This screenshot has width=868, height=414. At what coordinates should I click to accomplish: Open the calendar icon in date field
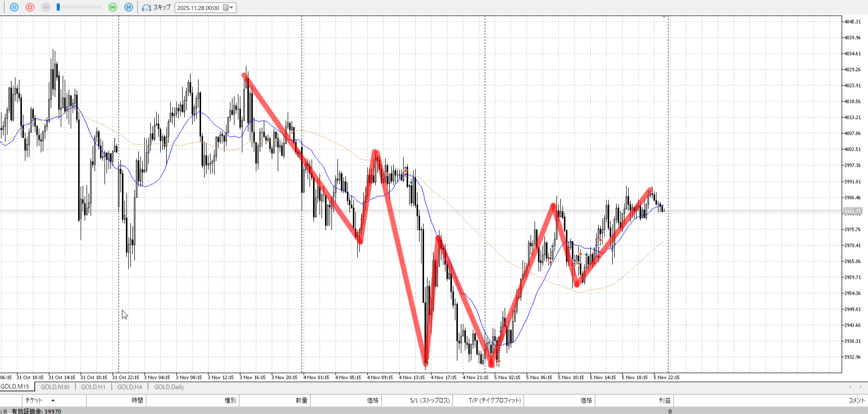(225, 8)
